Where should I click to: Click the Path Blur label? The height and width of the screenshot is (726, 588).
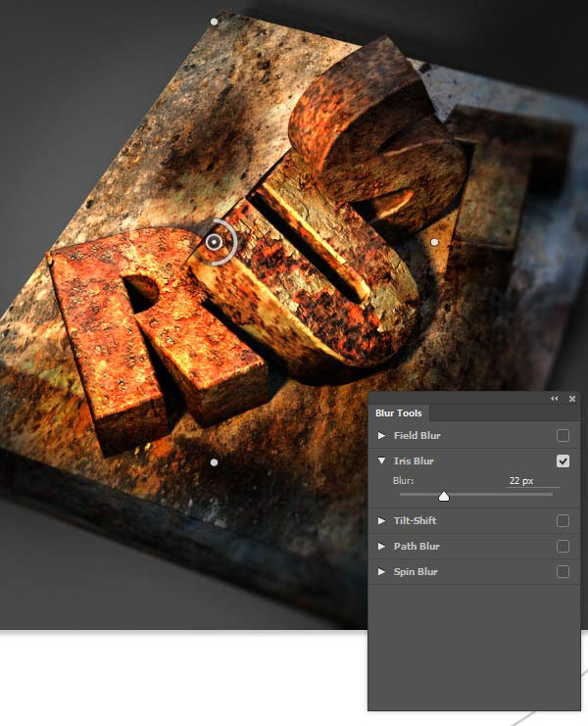click(416, 546)
